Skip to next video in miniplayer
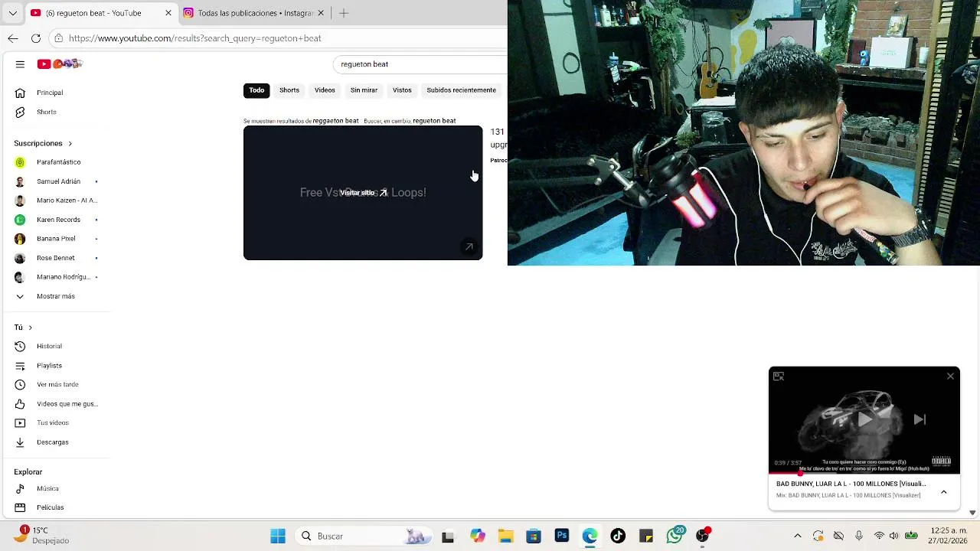The width and height of the screenshot is (980, 551). click(920, 419)
